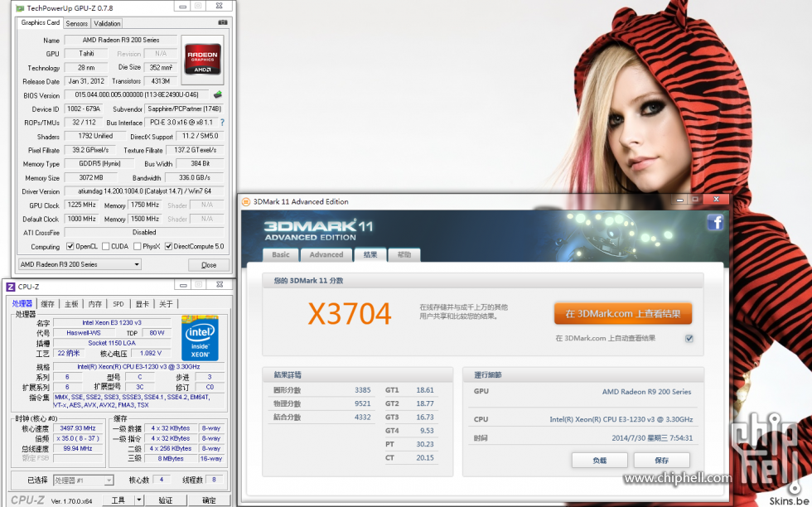Close the GPU-Z window with X
The image size is (812, 507).
219,7
